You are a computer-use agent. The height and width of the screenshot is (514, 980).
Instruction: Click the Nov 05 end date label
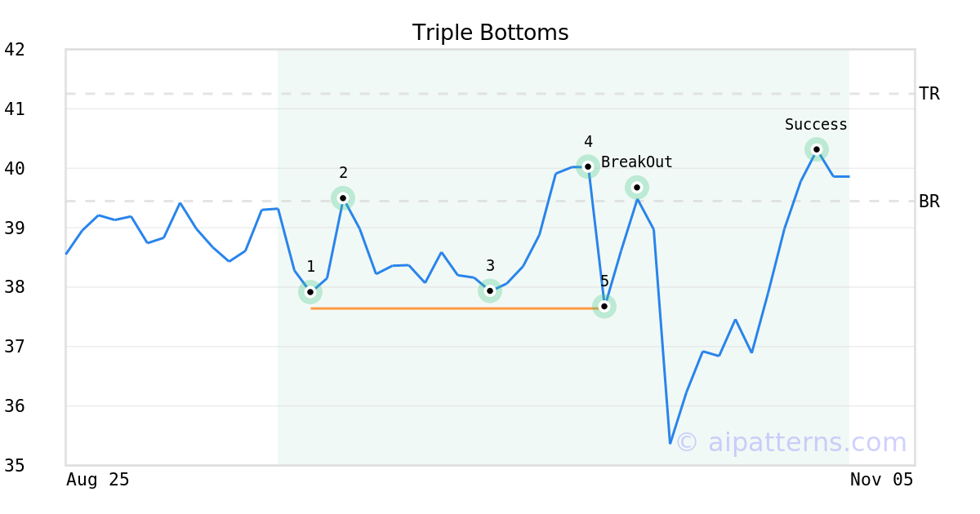point(881,480)
